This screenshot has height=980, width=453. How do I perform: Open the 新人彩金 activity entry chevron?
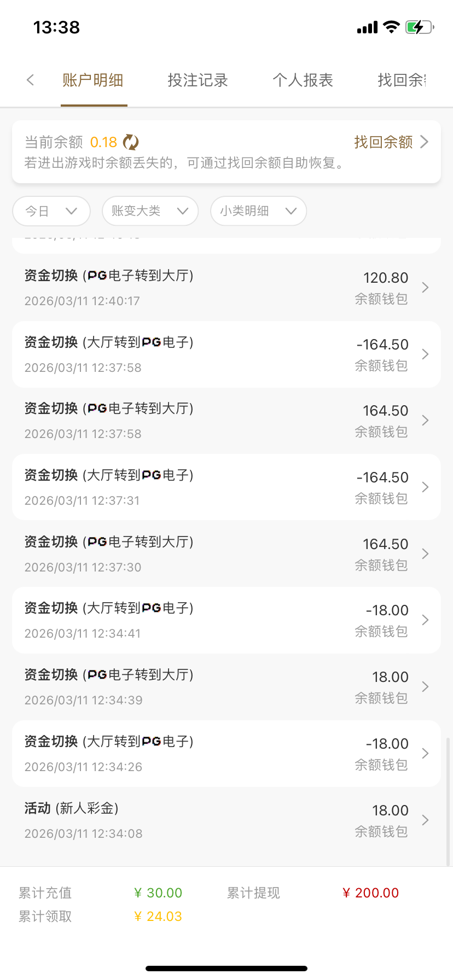(425, 820)
